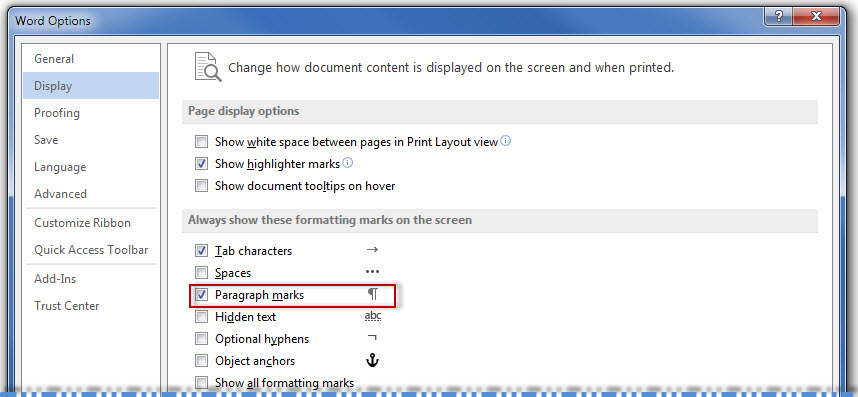Click info icon beside Show white space option

(506, 141)
